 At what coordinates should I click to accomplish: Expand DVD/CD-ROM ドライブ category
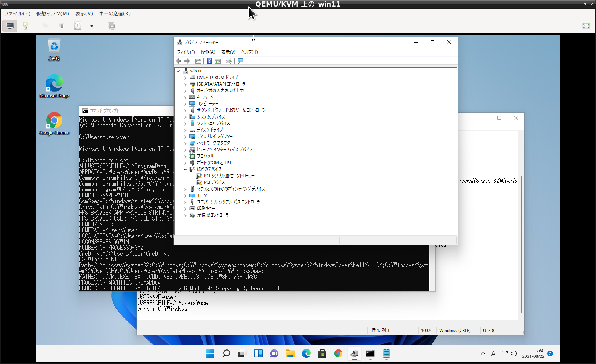[x=185, y=78]
